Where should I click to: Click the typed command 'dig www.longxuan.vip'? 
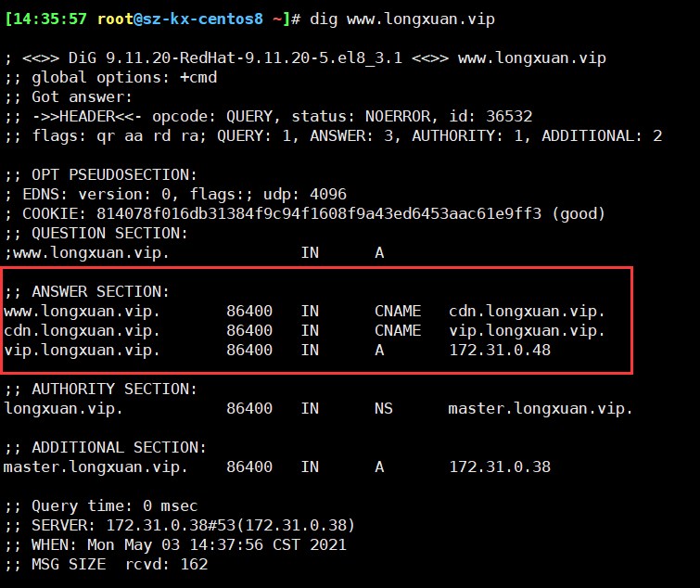tap(402, 19)
